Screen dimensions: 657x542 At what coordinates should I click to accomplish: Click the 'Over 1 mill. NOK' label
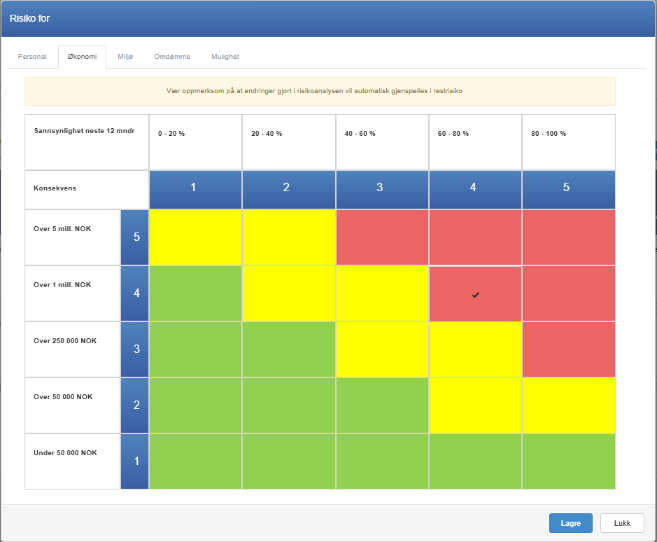(x=62, y=285)
